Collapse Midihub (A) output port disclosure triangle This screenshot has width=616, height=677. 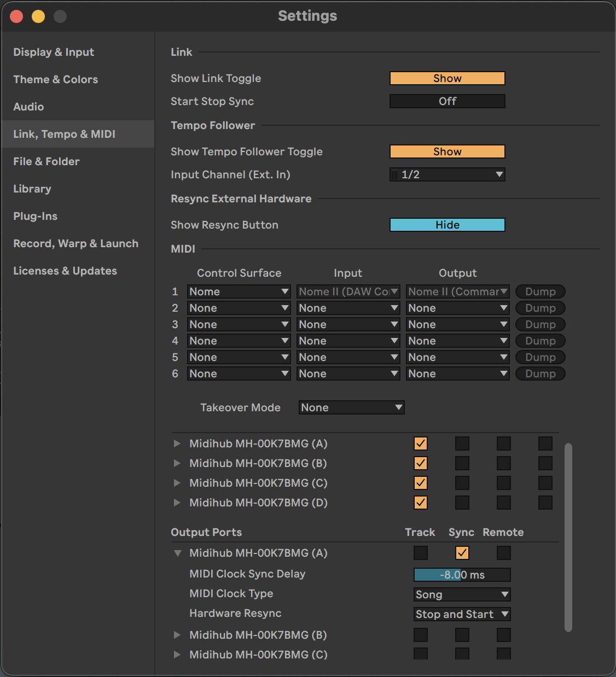point(177,553)
